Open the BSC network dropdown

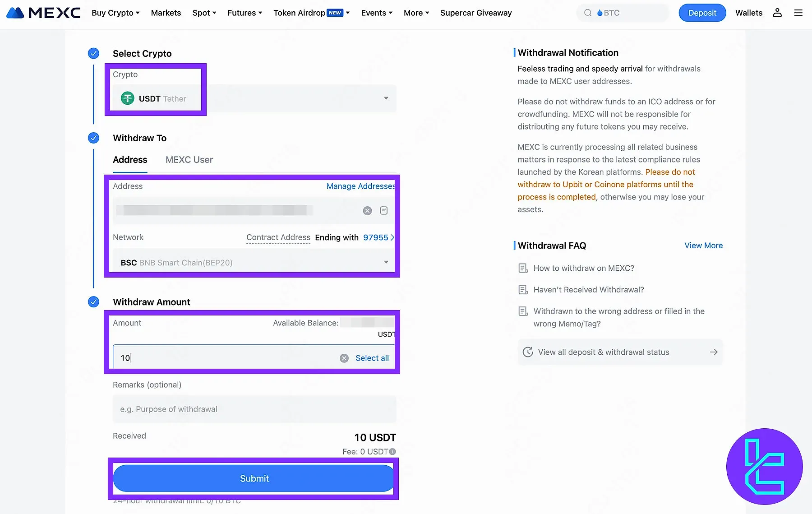pos(386,262)
